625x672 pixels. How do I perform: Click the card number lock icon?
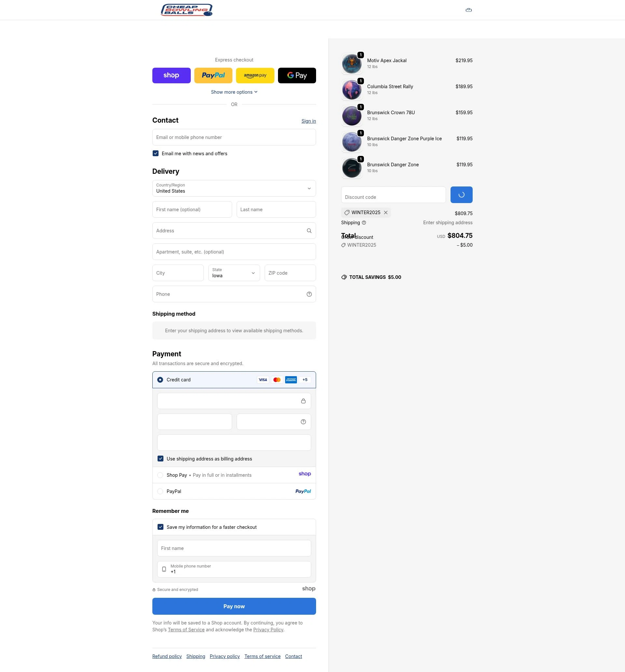303,401
